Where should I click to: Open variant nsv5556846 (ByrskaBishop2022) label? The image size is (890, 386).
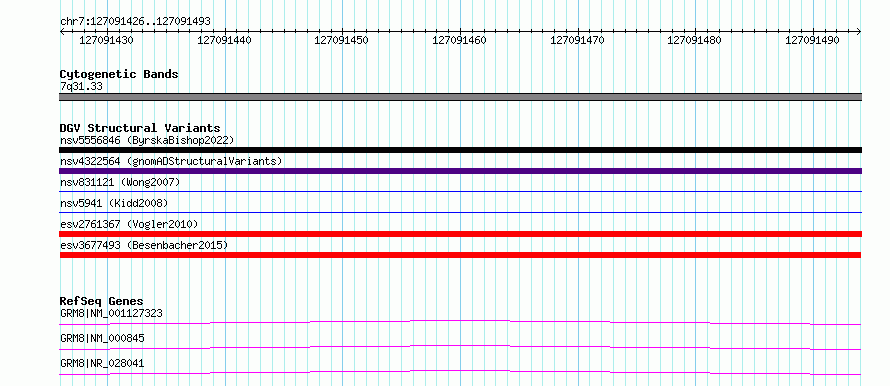pyautogui.click(x=147, y=140)
